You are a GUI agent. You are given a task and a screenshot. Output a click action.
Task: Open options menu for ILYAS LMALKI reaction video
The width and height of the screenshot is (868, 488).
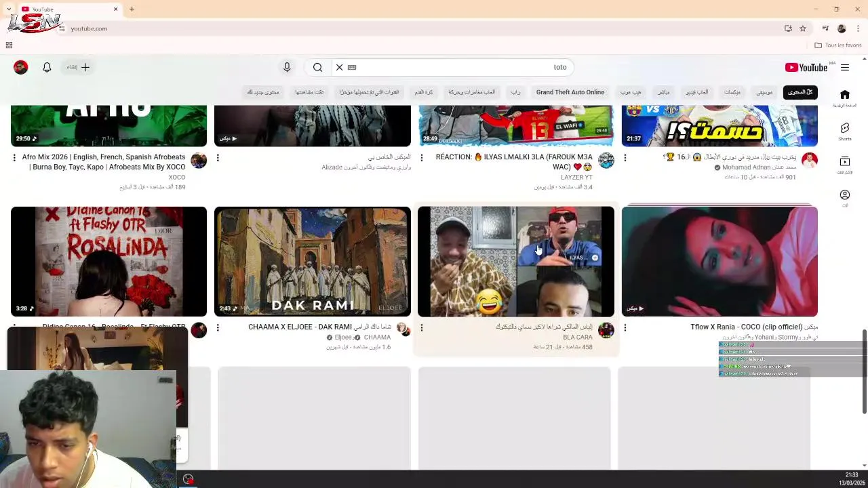click(421, 157)
